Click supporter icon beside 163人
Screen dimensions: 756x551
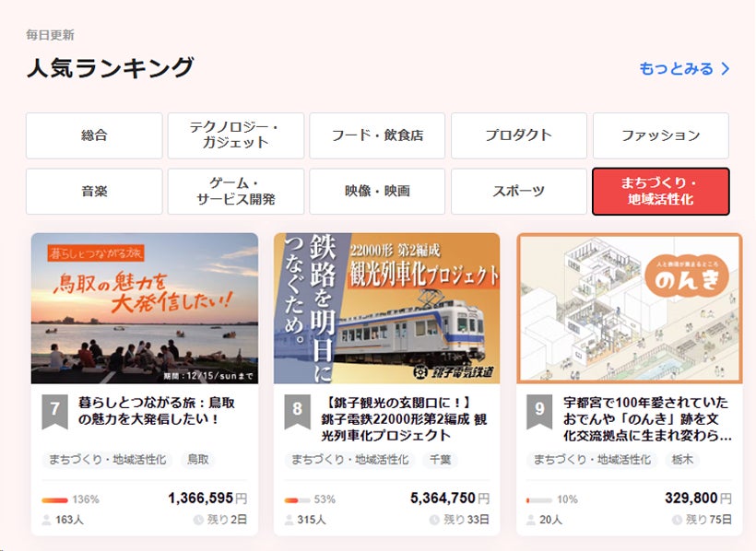[x=46, y=520]
